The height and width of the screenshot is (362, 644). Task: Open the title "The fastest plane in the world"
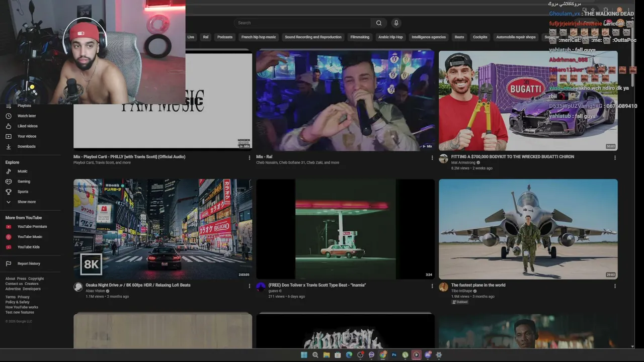click(x=478, y=285)
